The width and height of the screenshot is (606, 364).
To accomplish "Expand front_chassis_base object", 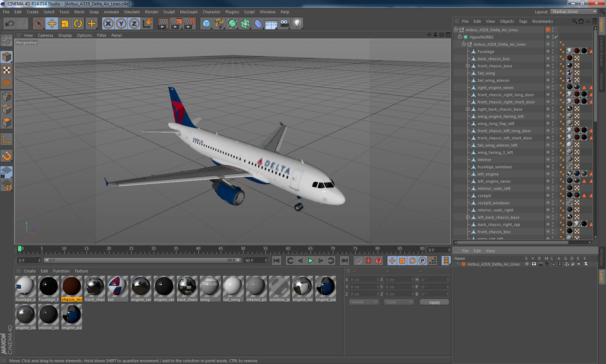I will click(x=468, y=66).
